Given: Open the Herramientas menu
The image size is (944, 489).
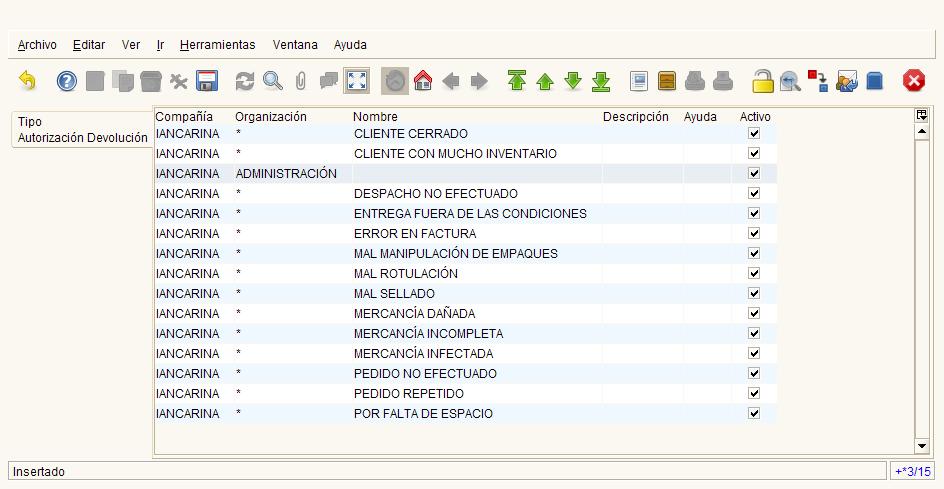Looking at the screenshot, I should pyautogui.click(x=217, y=45).
